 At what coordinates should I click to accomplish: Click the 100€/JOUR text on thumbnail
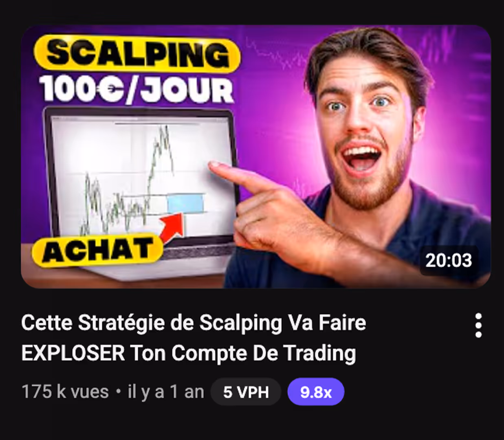pyautogui.click(x=136, y=89)
